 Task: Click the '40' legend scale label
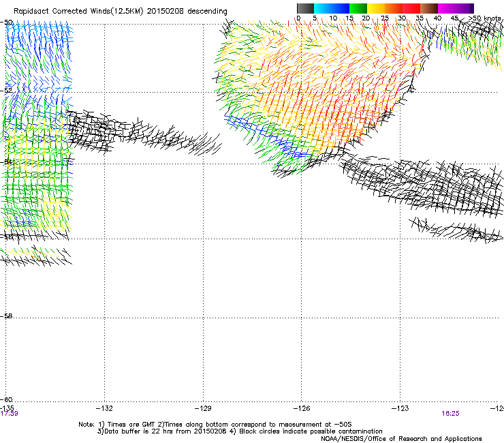coord(437,18)
